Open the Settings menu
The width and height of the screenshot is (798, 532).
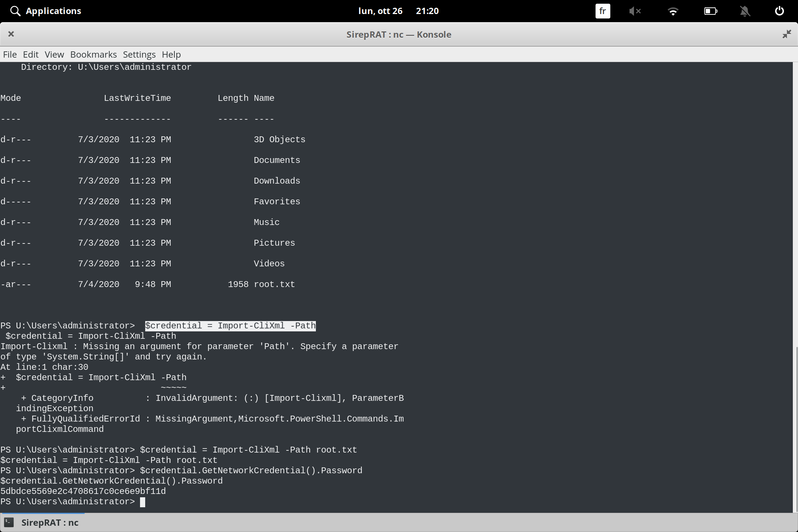tap(139, 54)
